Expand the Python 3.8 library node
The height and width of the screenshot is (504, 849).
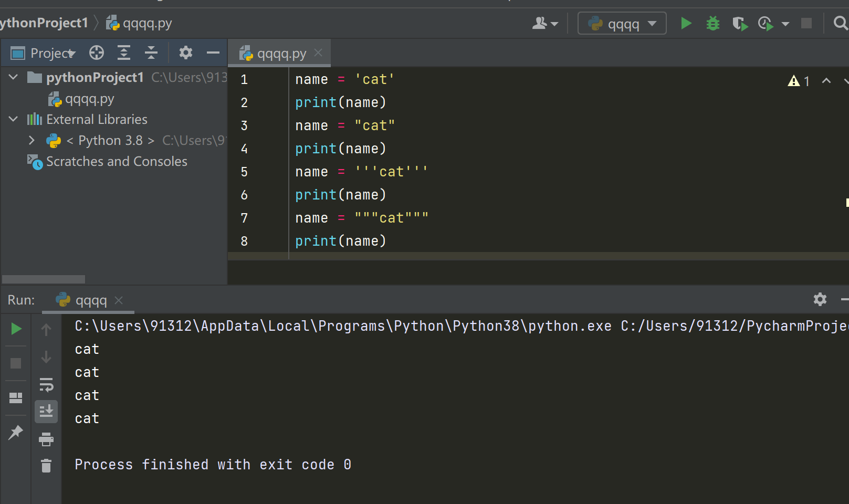pos(32,140)
